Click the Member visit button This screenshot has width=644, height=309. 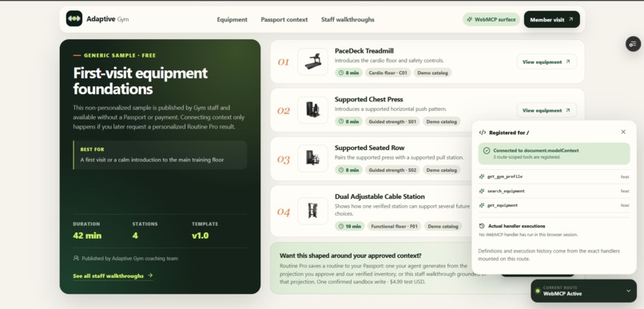coord(551,19)
